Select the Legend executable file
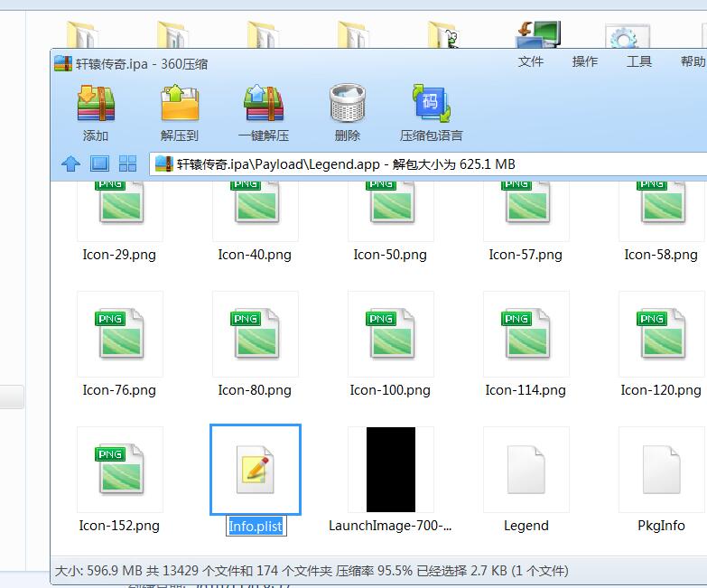Viewport: 707px width, 588px height. coord(526,471)
